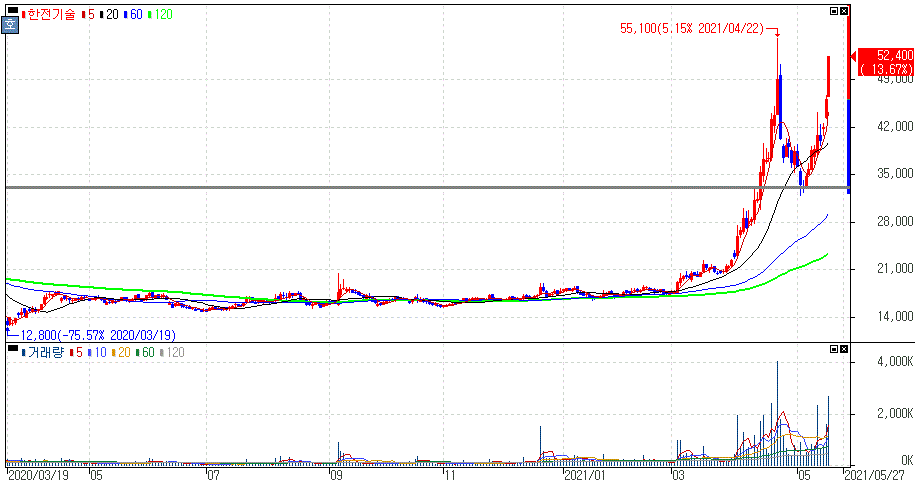Close the price chart panel
Viewport: 915px width, 483px height.
tap(844, 11)
